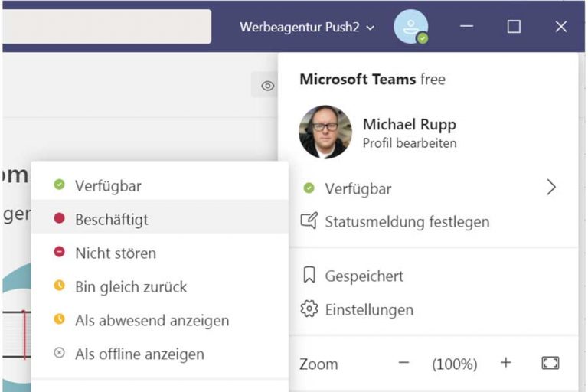Set status to Verfügbar in status list

[x=160, y=185]
